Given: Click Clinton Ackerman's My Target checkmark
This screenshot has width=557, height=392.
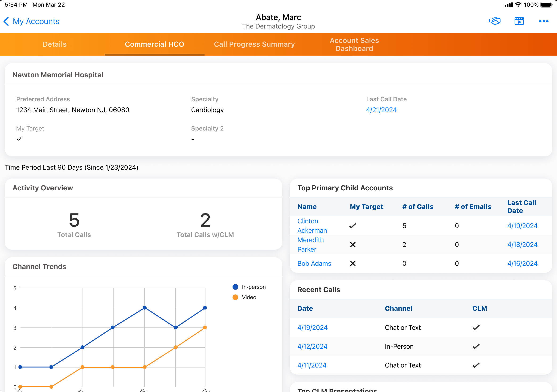Looking at the screenshot, I should tap(352, 226).
